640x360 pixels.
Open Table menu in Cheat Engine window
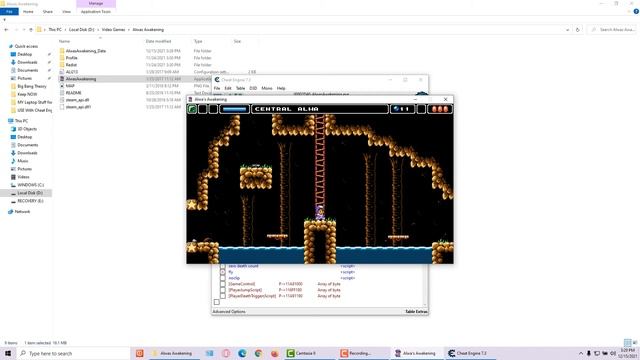(x=240, y=88)
